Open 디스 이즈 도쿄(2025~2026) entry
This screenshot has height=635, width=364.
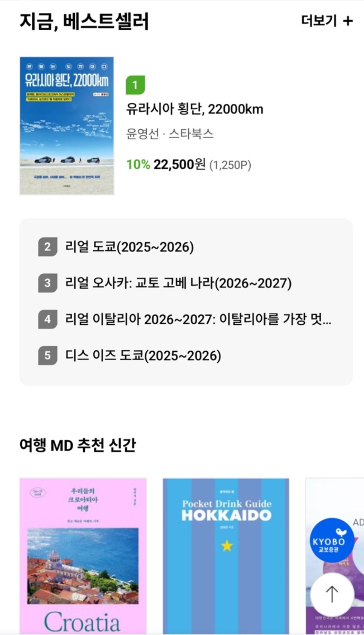(x=143, y=355)
